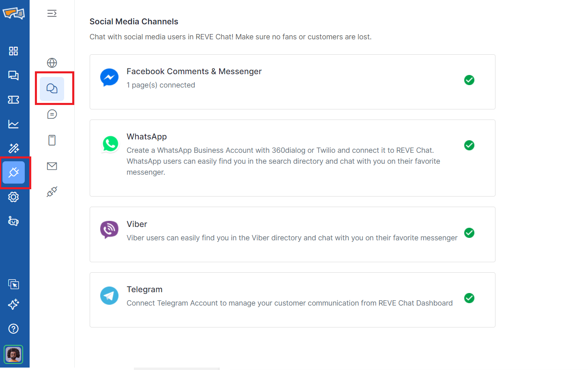Select the Website globe channel icon

(x=52, y=63)
